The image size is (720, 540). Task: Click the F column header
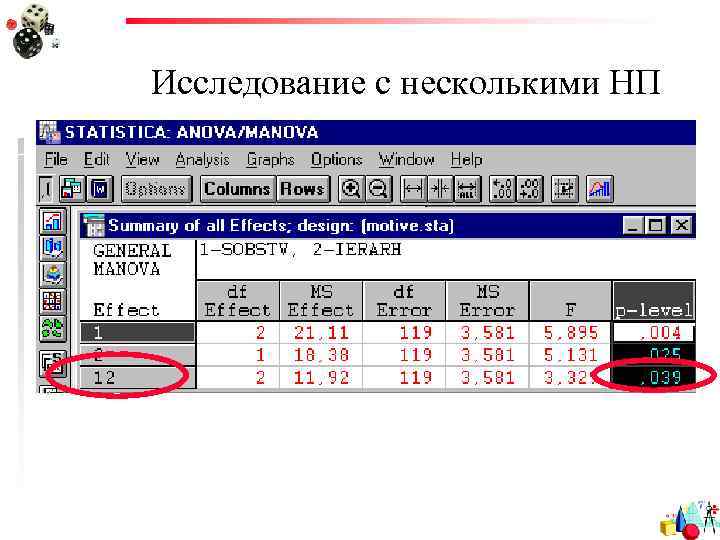click(570, 301)
